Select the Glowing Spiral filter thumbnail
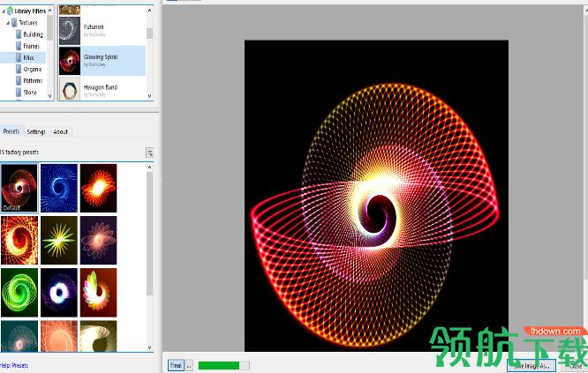Screen dimensions: 588x373 pyautogui.click(x=70, y=61)
